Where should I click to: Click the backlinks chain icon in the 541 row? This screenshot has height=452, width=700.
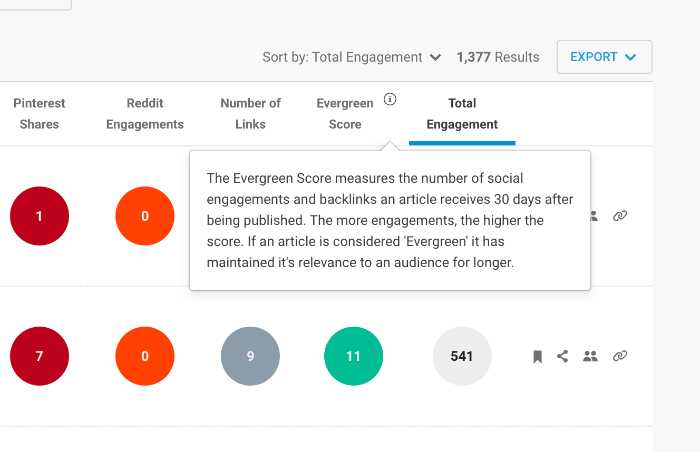click(x=620, y=356)
